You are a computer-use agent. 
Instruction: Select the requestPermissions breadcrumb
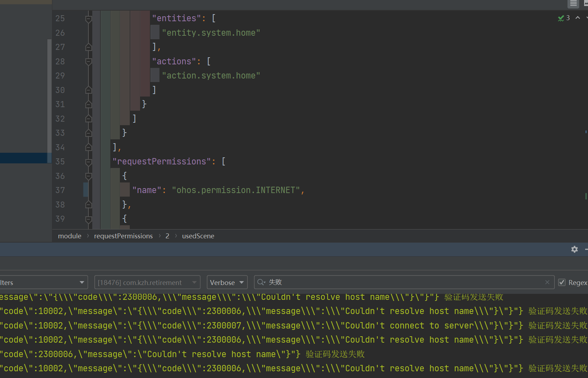(x=123, y=236)
